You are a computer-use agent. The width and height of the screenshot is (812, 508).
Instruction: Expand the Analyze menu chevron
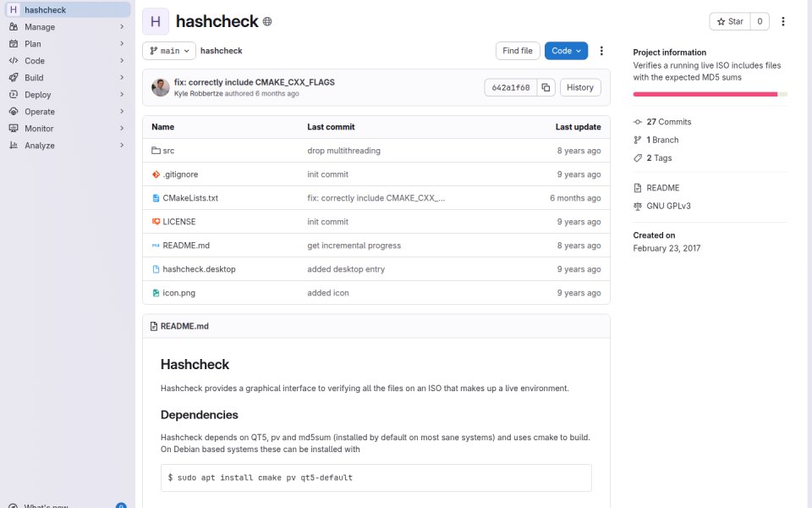click(122, 146)
